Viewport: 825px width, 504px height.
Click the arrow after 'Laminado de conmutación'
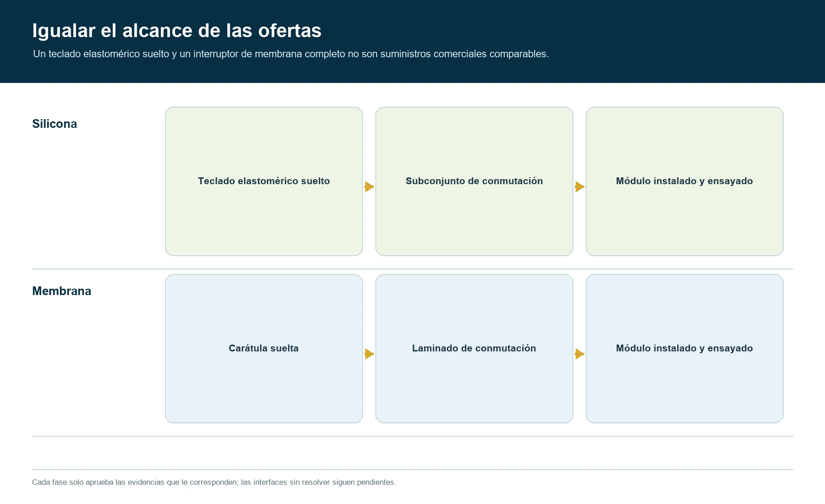[580, 354]
